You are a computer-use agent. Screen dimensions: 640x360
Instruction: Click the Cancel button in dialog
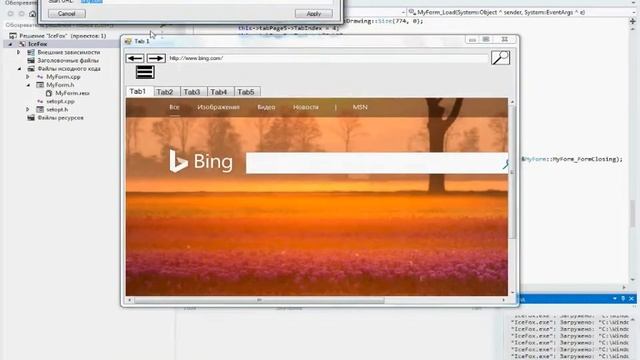(67, 13)
